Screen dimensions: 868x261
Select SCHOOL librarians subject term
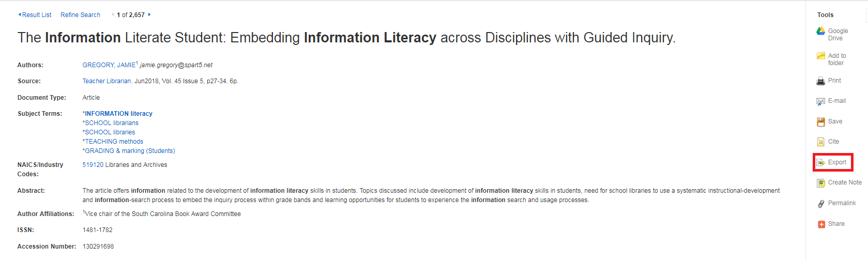[x=112, y=123]
